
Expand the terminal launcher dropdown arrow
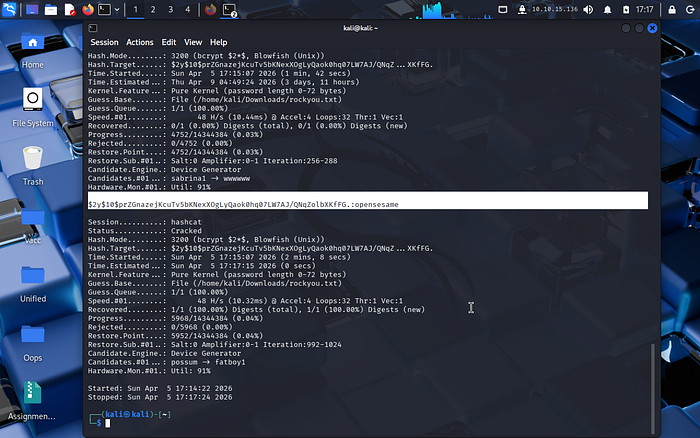pos(117,9)
